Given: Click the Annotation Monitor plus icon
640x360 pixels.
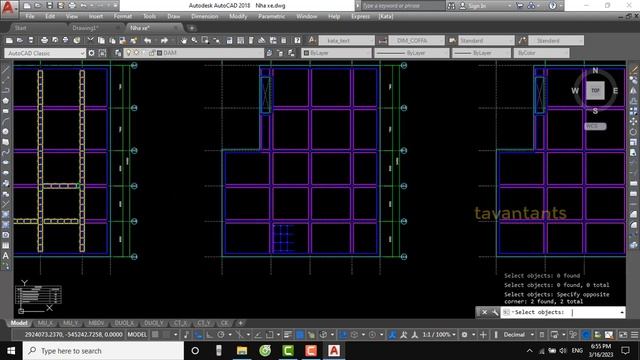Looking at the screenshot, I should [483, 335].
